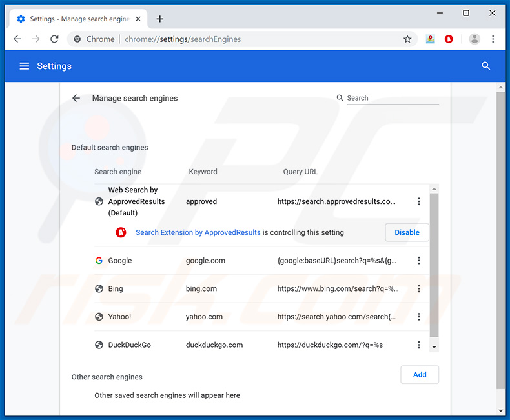The width and height of the screenshot is (510, 420).
Task: Return from Manage search engines with back arrow
Action: [x=76, y=98]
